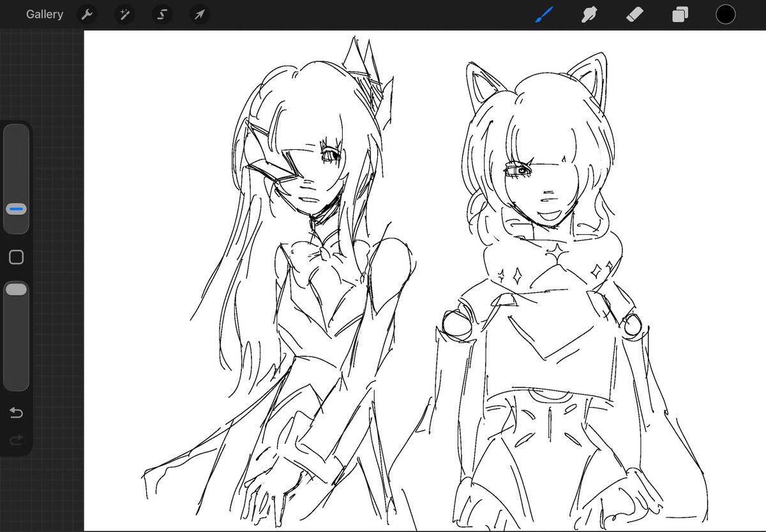Activate the Transform arrow tool
Screen dimensions: 766x532
199,15
